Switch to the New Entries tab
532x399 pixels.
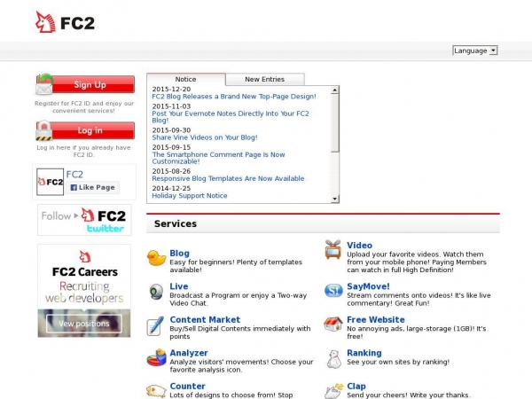pos(264,79)
